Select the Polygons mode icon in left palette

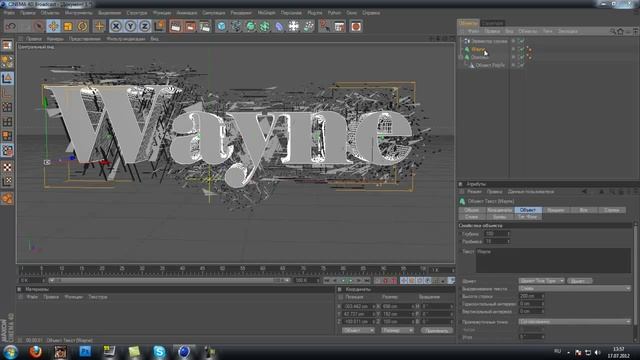click(7, 136)
